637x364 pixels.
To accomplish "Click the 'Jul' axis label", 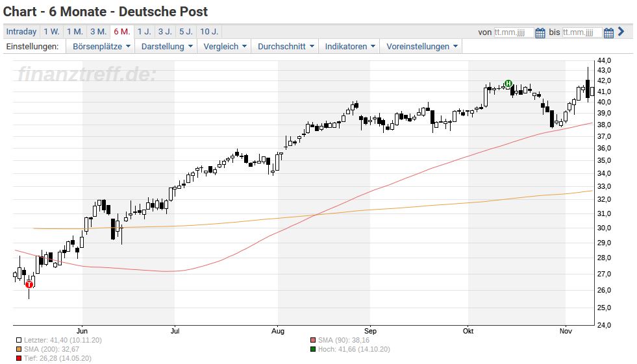I will point(175,331).
